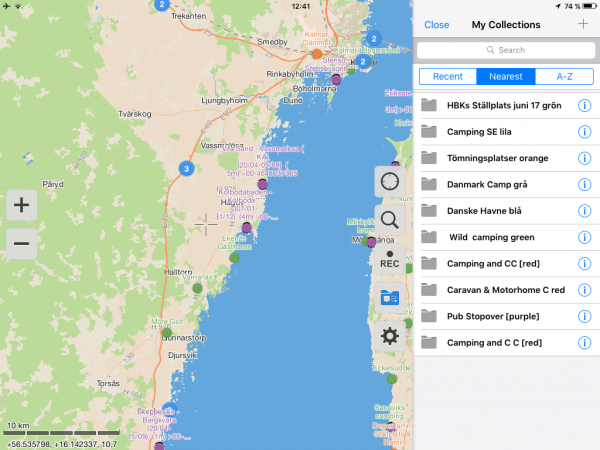Open the map search magnifier button
Screen dimensions: 600x450
[x=390, y=220]
